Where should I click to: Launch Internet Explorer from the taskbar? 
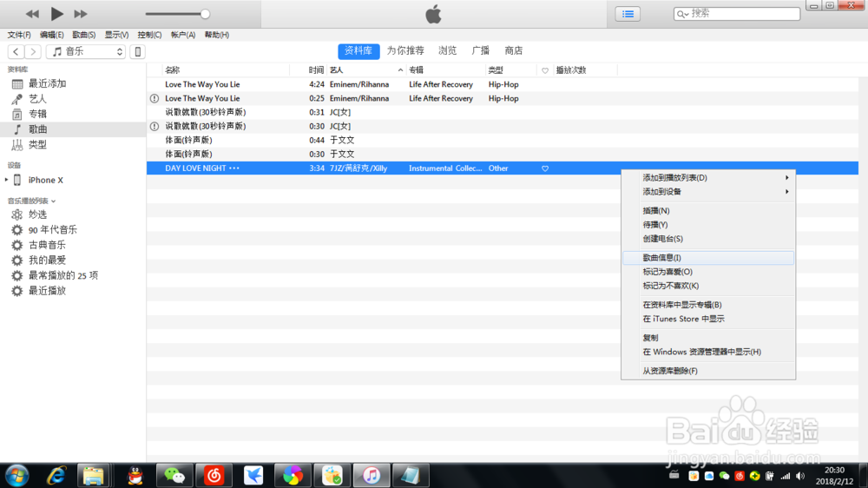coord(56,476)
